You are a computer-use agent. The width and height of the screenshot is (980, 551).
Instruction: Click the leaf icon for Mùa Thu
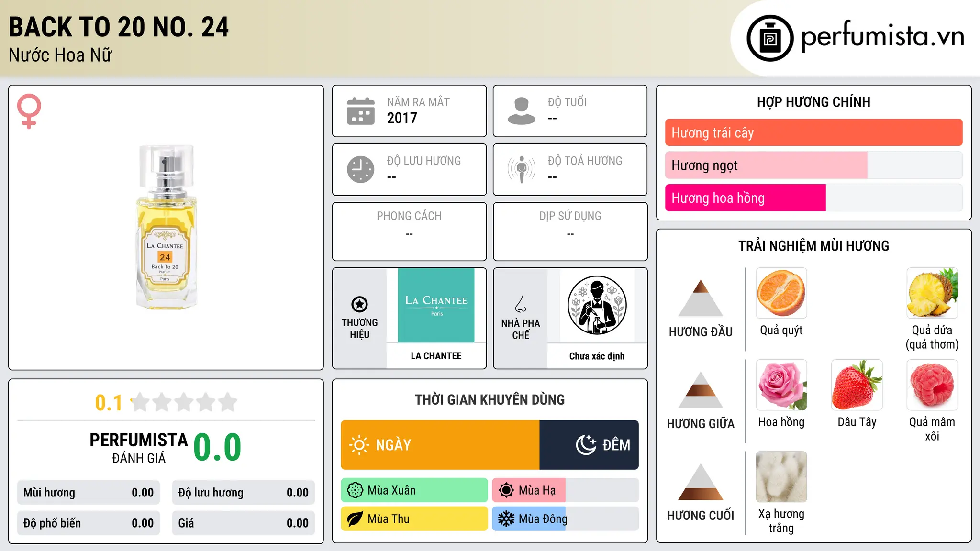(355, 519)
